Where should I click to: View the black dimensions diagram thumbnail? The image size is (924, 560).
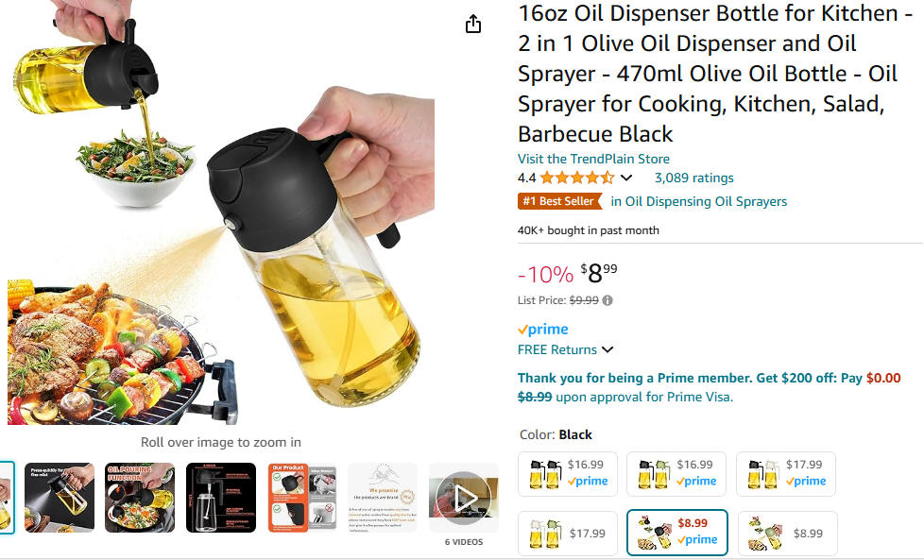point(221,499)
